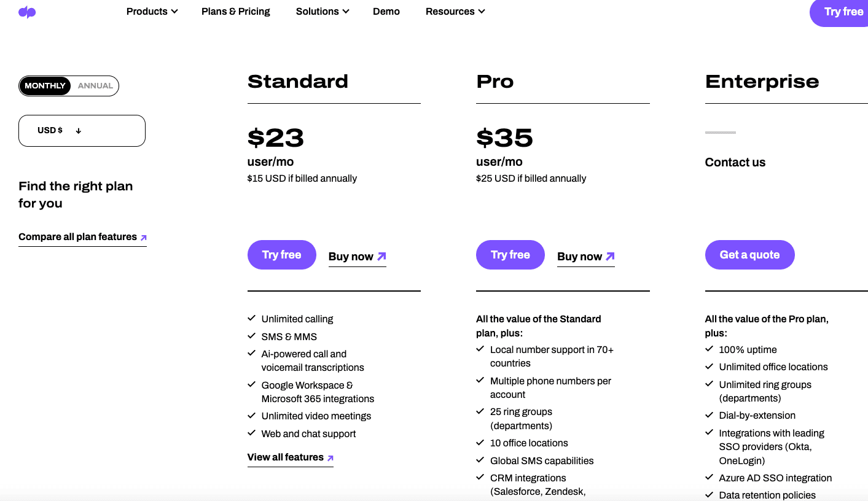The width and height of the screenshot is (868, 501).
Task: Select Monthly billing option
Action: pos(45,86)
